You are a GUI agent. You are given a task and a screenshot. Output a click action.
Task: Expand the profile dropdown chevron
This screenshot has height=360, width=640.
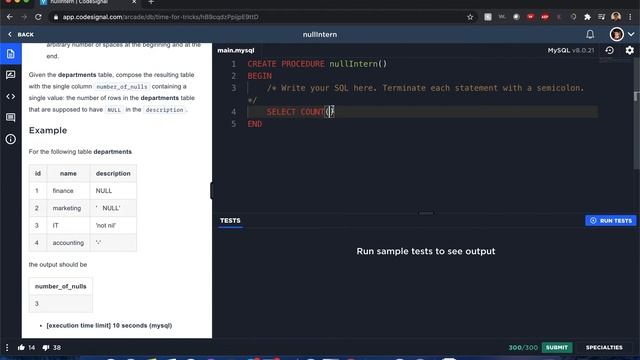tap(631, 34)
